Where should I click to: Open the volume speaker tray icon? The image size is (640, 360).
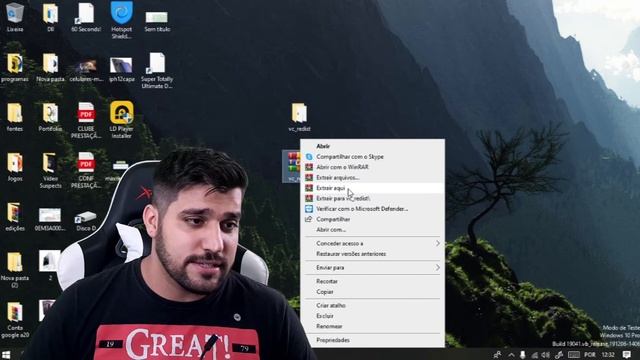coord(545,355)
